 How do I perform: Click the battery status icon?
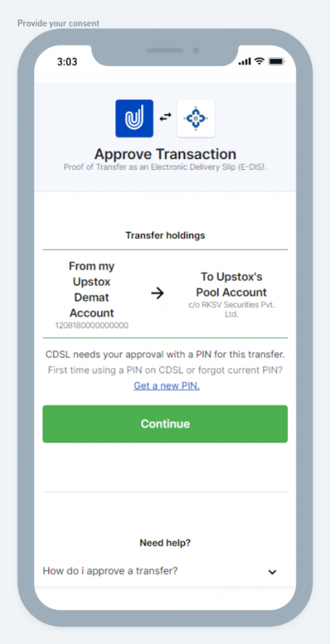(276, 62)
